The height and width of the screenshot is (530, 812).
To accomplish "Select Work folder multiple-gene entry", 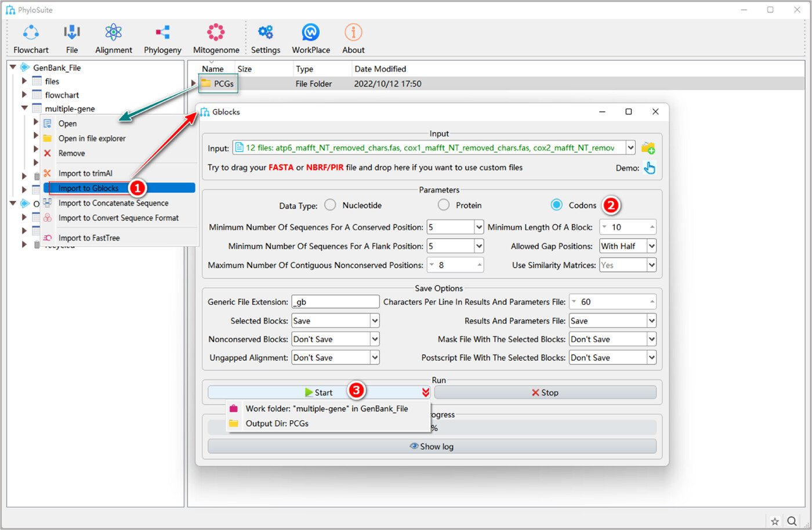I will [x=327, y=408].
